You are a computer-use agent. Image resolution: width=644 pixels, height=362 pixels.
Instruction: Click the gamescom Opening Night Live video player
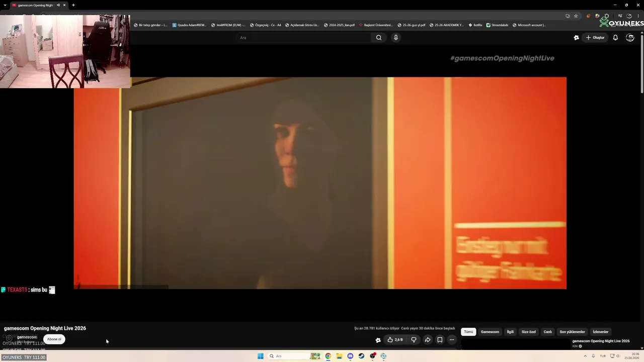(320, 183)
